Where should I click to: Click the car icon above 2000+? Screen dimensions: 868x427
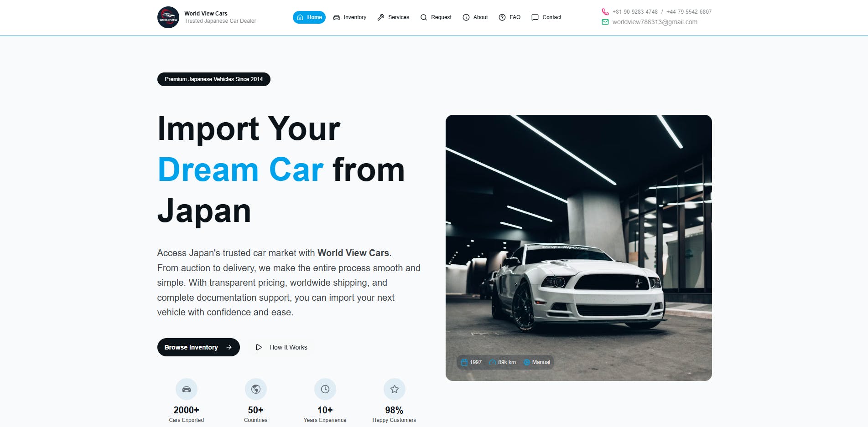[x=187, y=389]
